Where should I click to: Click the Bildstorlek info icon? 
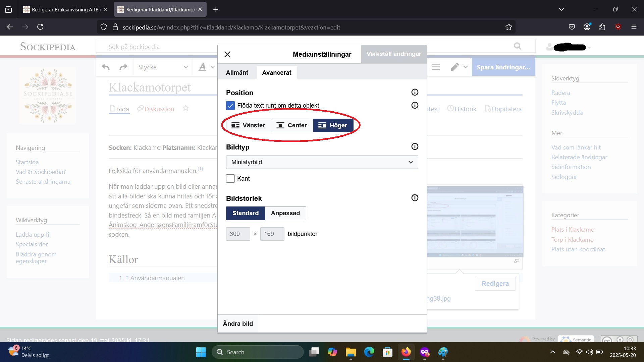[415, 198]
